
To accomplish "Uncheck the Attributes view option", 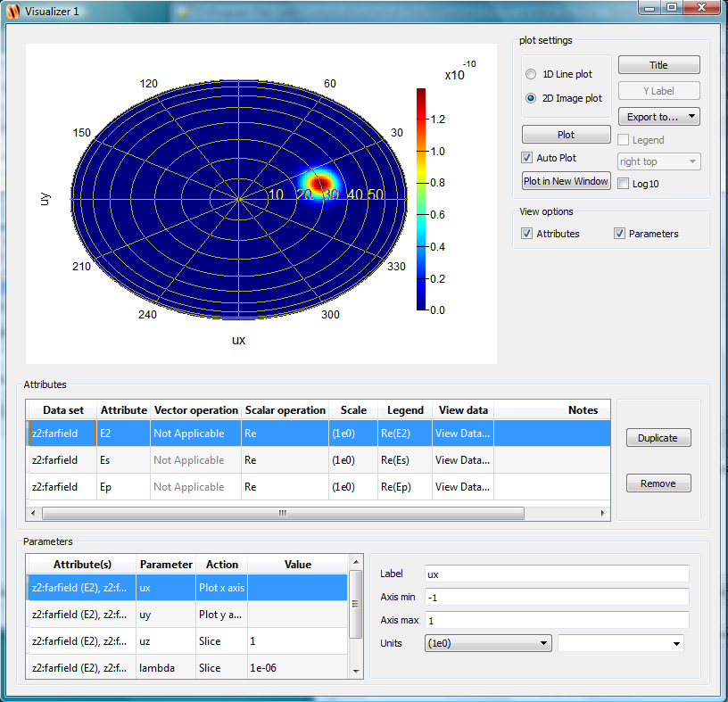I will (x=527, y=233).
